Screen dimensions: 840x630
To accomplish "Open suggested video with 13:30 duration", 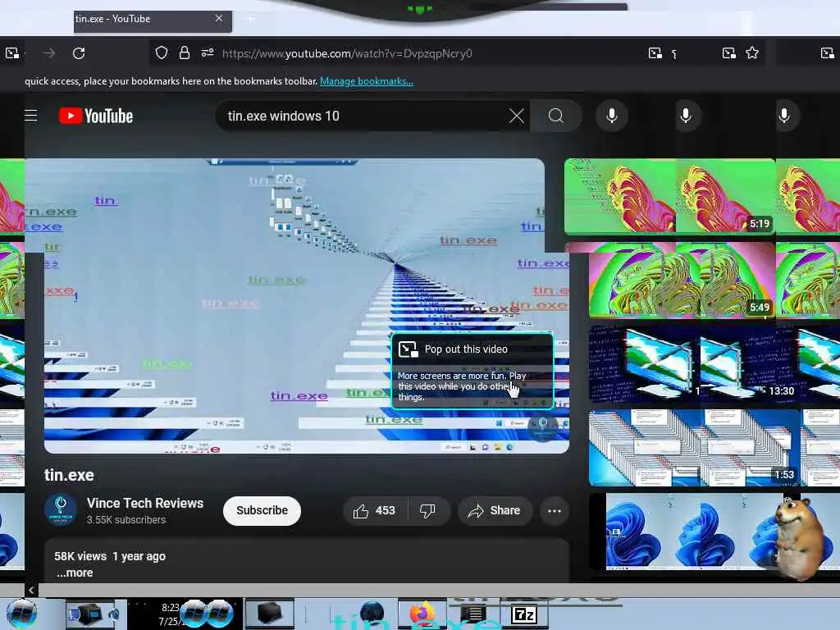I will (x=694, y=363).
